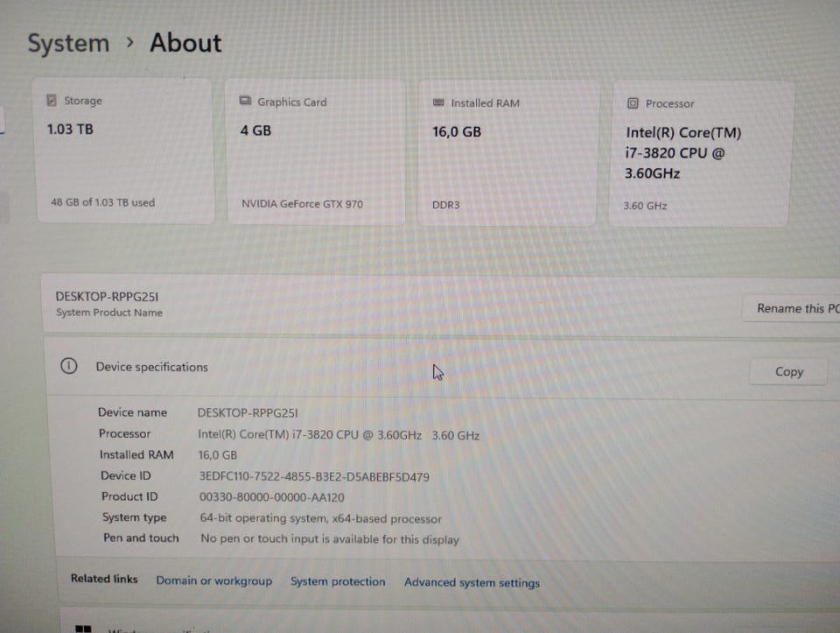Click the Device ID value text
This screenshot has height=633, width=840.
pos(314,476)
